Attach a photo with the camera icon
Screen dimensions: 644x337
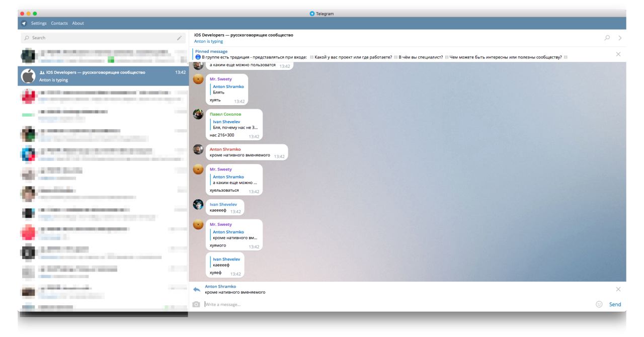(x=197, y=304)
